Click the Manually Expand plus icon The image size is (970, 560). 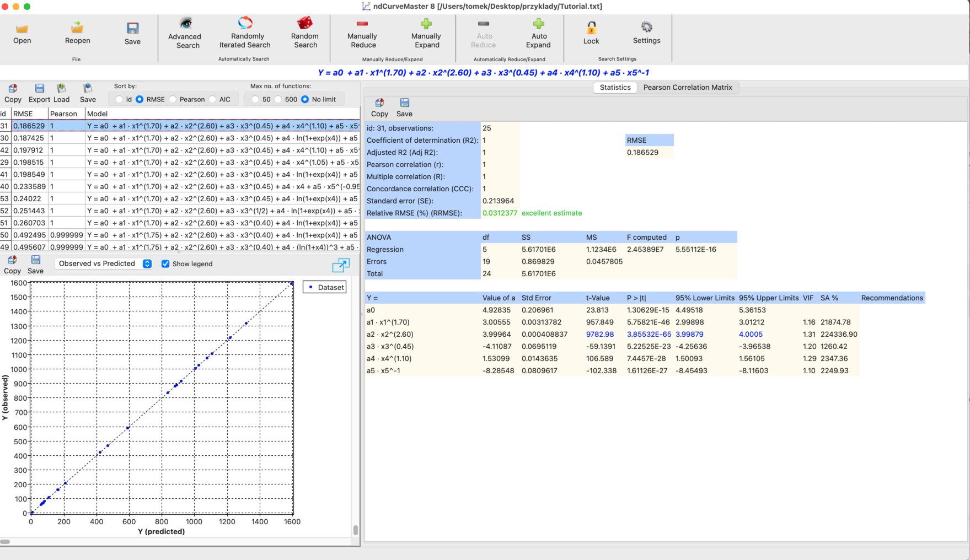[x=426, y=24]
